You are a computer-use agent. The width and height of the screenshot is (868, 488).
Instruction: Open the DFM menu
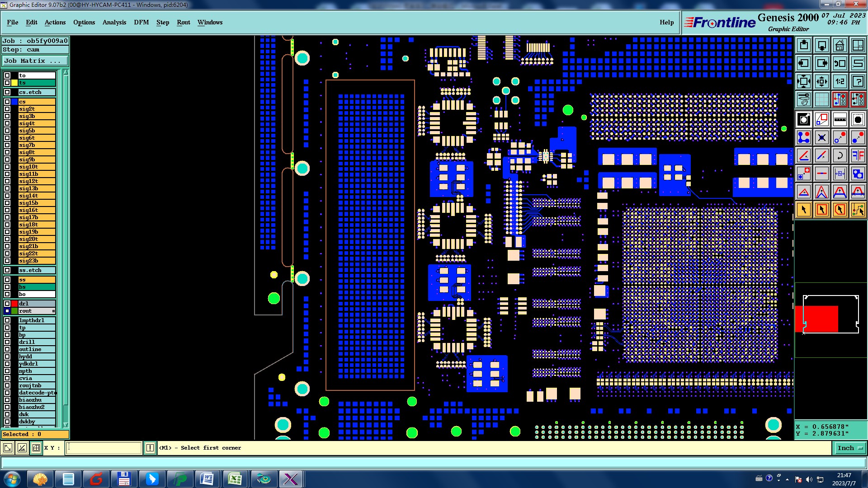pos(141,22)
